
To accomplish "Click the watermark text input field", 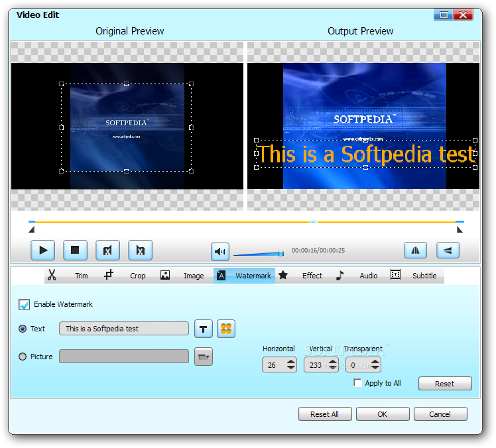I will pyautogui.click(x=124, y=329).
